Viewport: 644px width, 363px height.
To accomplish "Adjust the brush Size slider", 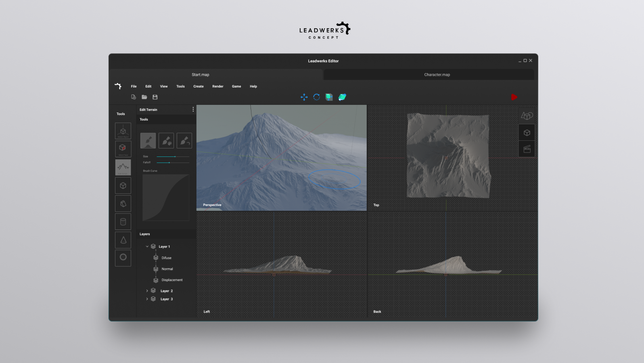I will 173,156.
